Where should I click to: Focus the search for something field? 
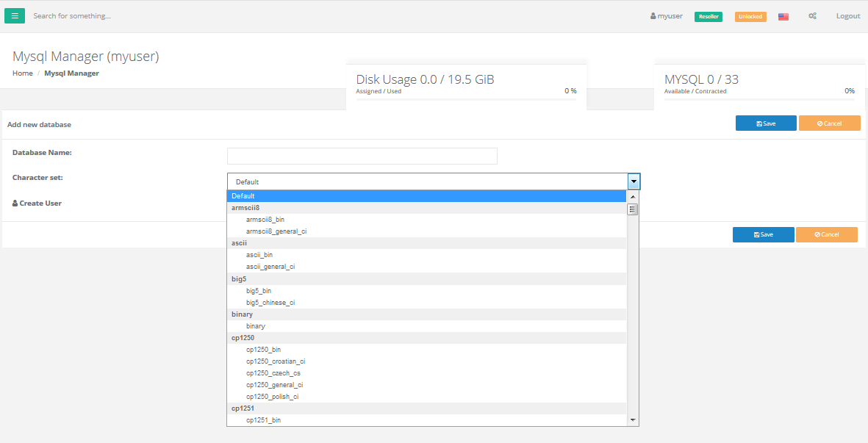coord(72,16)
